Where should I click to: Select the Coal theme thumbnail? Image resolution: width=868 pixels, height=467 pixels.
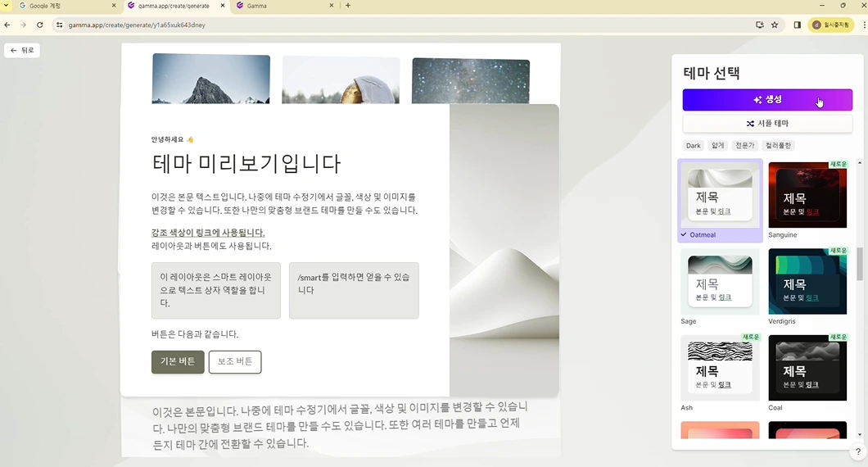click(807, 368)
